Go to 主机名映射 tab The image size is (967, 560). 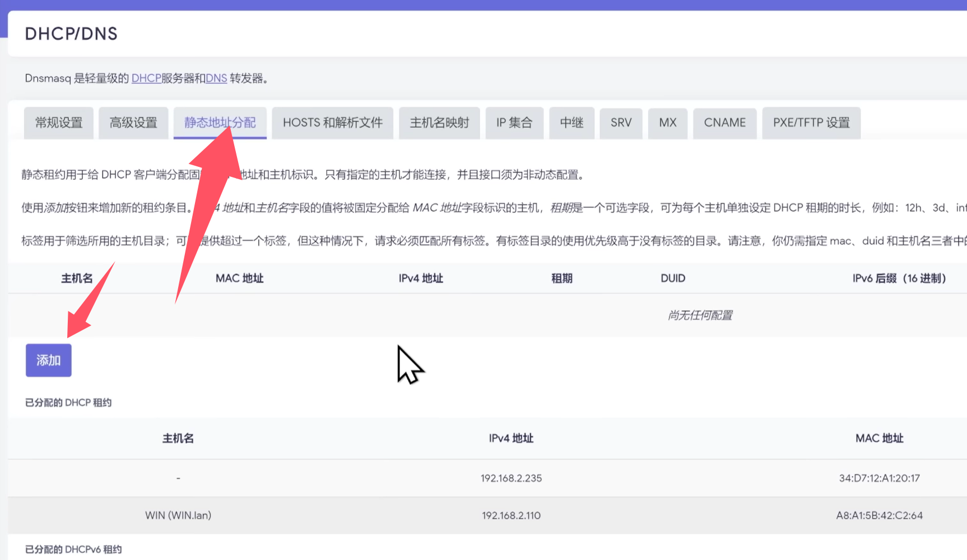(439, 123)
